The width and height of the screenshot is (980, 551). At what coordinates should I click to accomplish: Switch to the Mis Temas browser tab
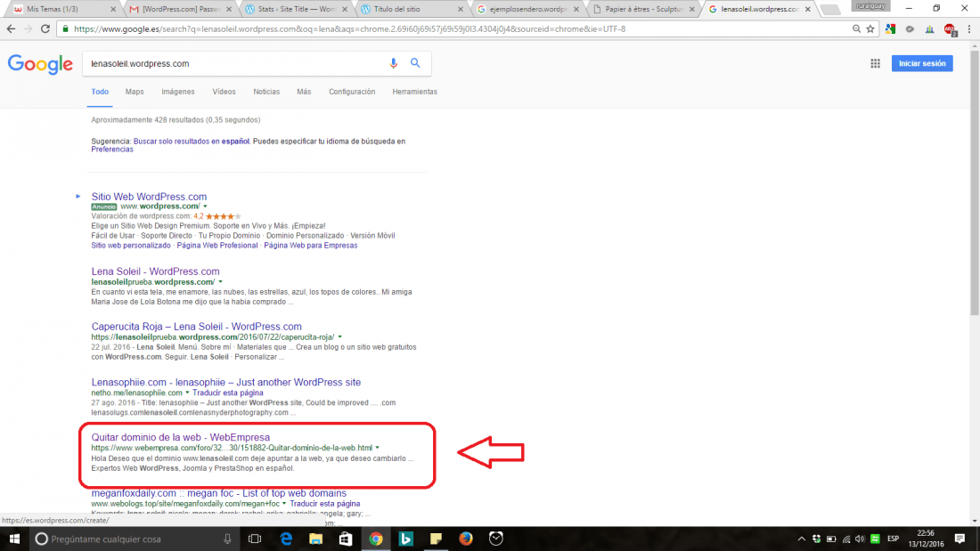61,9
